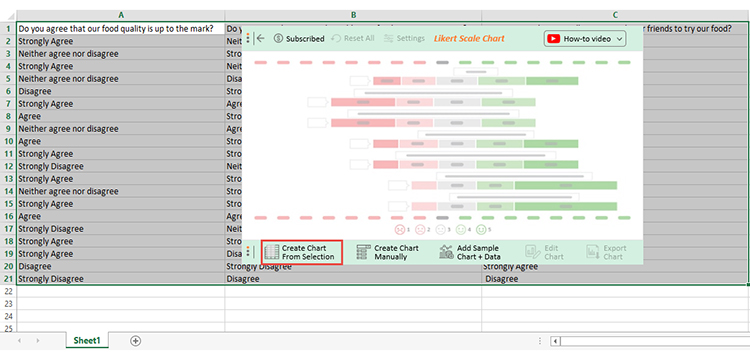
Task: Select column C header
Action: point(615,15)
